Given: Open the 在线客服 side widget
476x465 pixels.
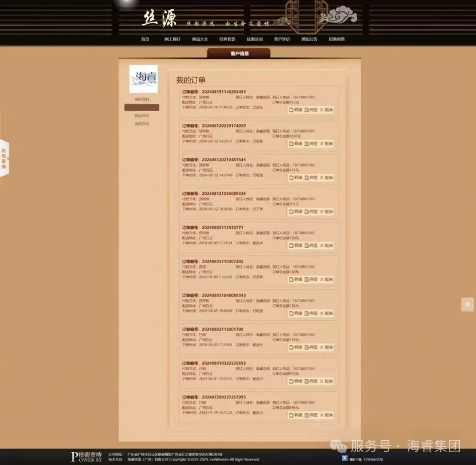Looking at the screenshot, I should [x=4, y=158].
